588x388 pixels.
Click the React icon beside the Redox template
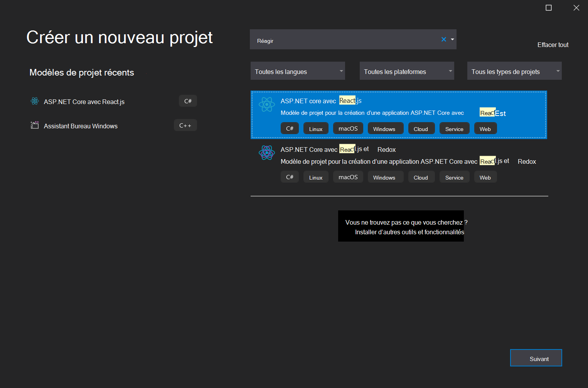(x=266, y=153)
